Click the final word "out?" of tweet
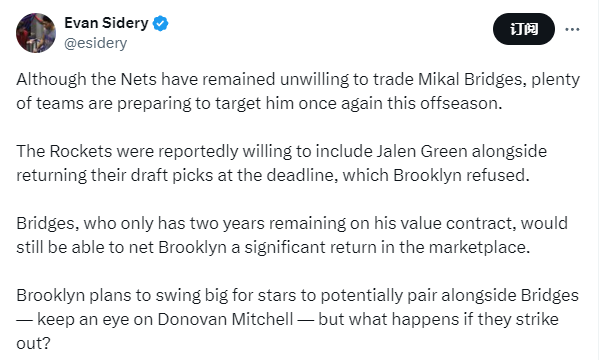 [33, 343]
